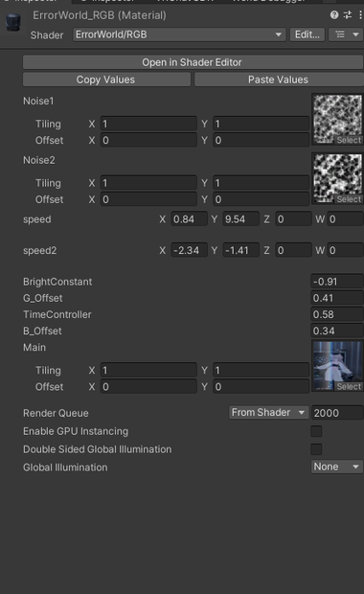
Task: Open the Global Illumination None dropdown
Action: (x=337, y=467)
